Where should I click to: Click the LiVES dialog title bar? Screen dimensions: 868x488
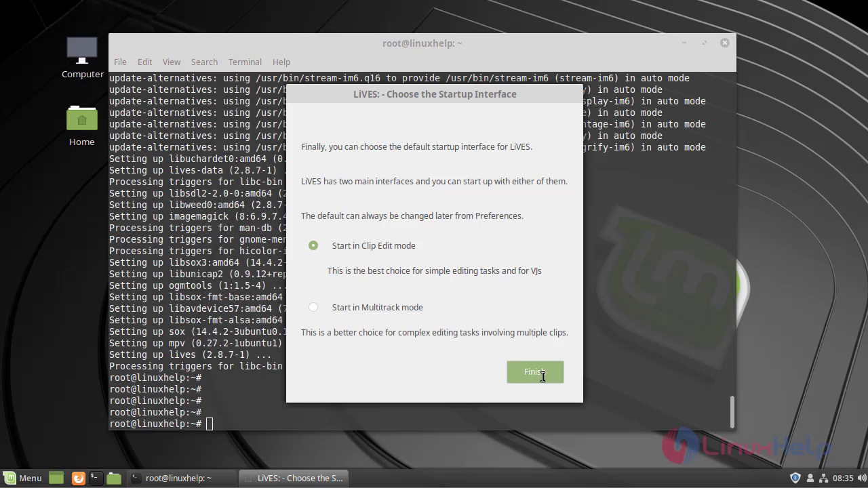click(x=435, y=94)
